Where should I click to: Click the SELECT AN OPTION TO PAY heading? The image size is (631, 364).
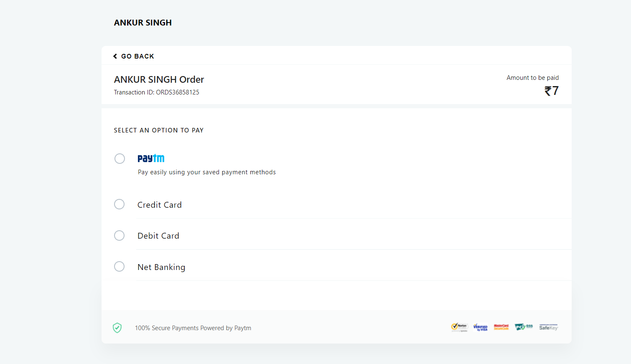pyautogui.click(x=159, y=130)
